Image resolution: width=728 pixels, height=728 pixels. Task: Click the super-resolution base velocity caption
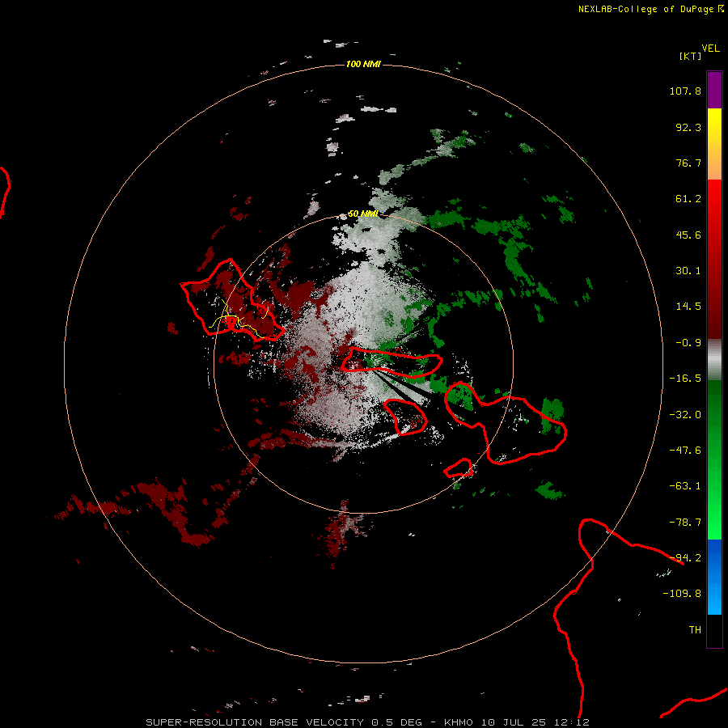(x=368, y=722)
